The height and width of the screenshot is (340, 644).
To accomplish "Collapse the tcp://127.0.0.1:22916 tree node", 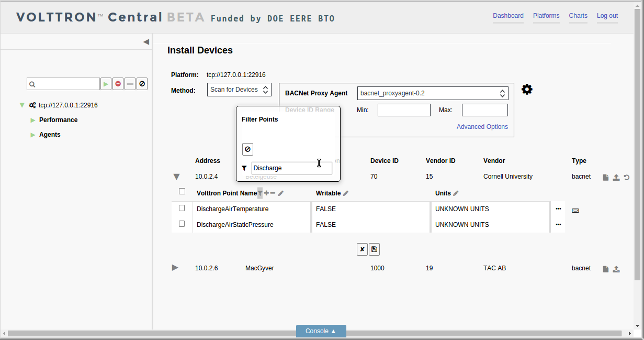I will pyautogui.click(x=22, y=105).
